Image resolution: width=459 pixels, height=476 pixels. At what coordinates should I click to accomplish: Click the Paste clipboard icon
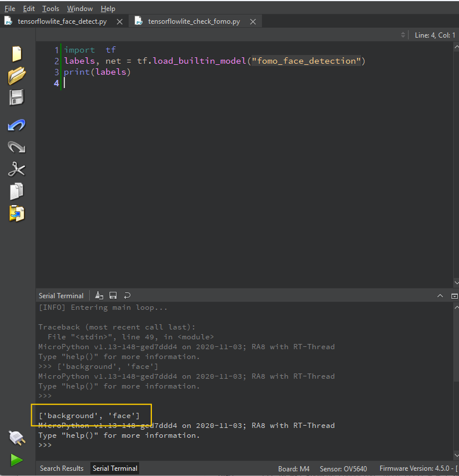point(17,213)
